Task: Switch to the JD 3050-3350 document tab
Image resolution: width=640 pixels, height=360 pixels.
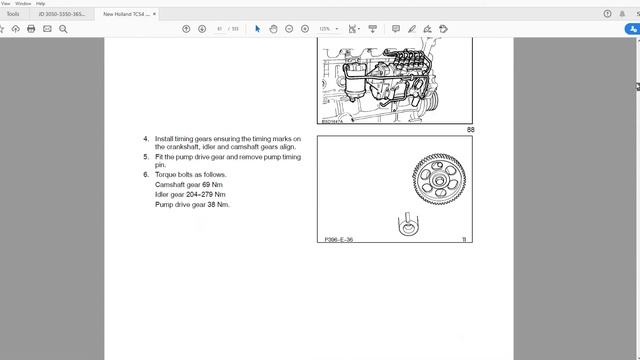Action: point(62,14)
